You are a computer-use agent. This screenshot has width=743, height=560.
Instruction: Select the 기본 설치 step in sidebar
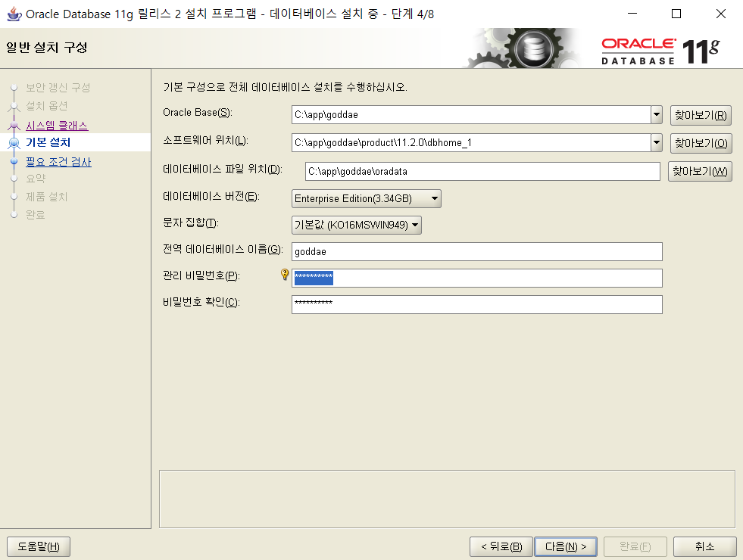click(x=48, y=142)
